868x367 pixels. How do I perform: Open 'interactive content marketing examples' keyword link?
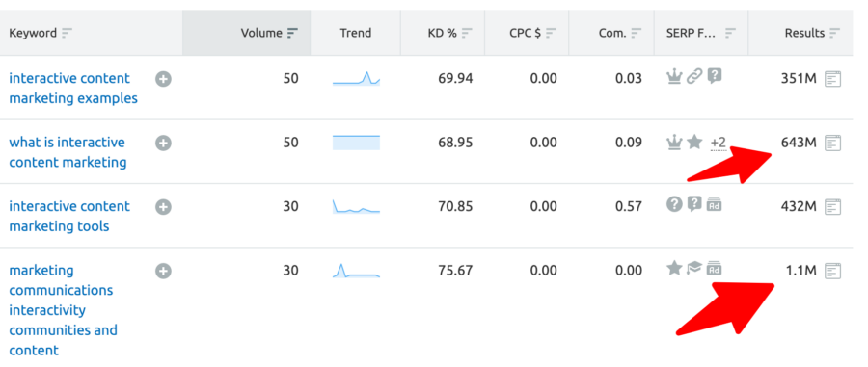73,89
